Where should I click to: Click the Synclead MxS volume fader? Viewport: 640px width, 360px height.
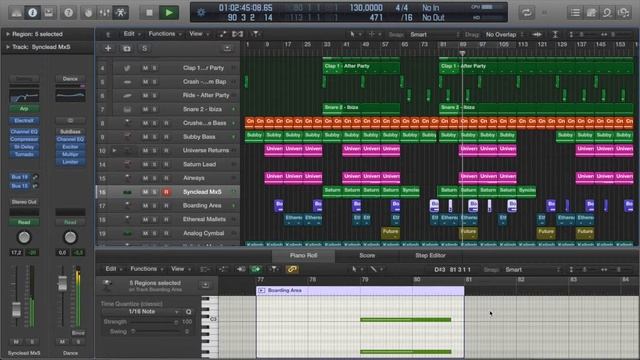coord(16,310)
